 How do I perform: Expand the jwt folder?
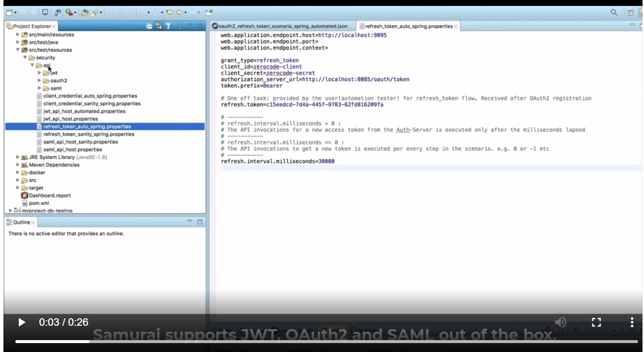[39, 73]
